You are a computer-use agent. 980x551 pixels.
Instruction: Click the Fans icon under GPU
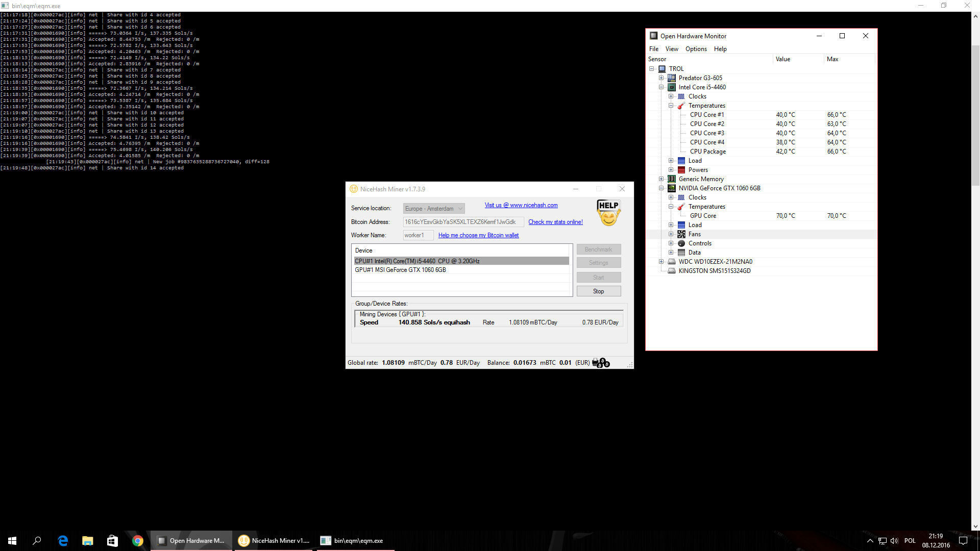pyautogui.click(x=681, y=234)
